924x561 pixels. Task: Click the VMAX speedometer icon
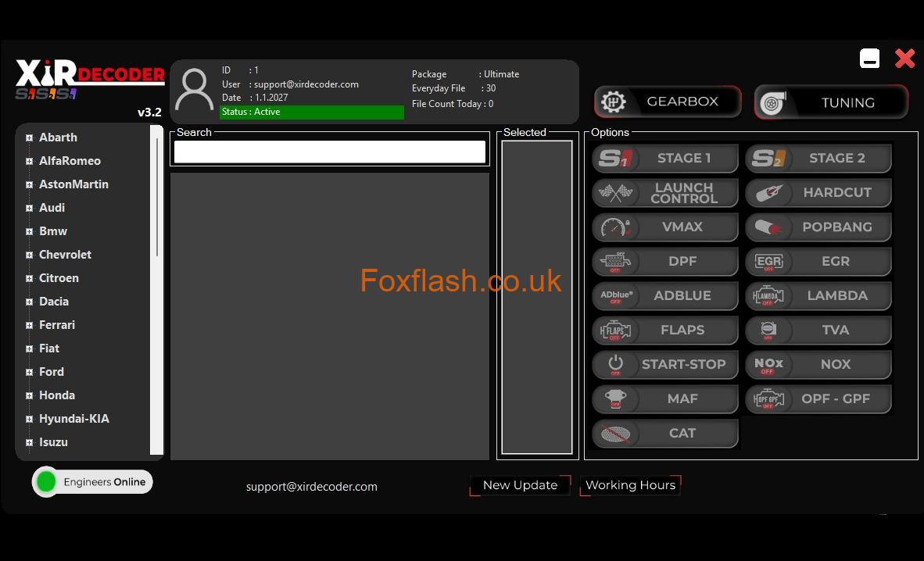pyautogui.click(x=614, y=227)
